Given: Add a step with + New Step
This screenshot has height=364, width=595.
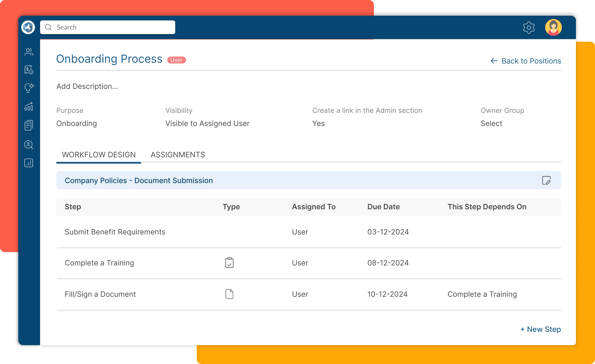Looking at the screenshot, I should (x=540, y=329).
